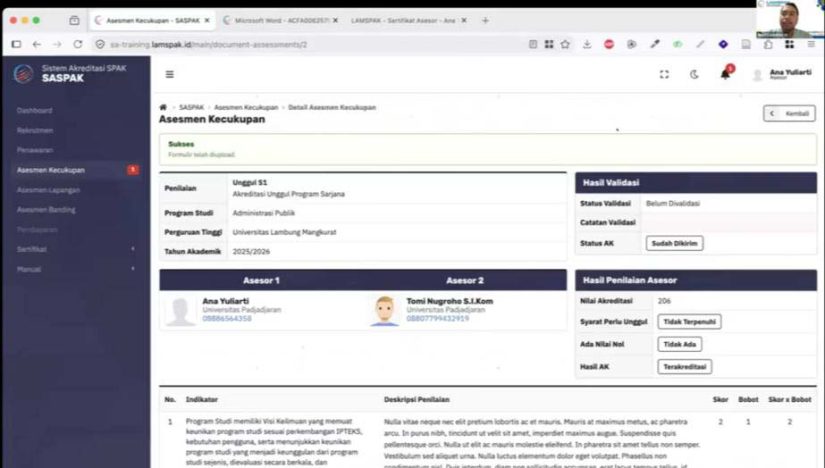Click the home breadcrumb icon
Viewport: 825px width, 468px height.
(x=163, y=107)
